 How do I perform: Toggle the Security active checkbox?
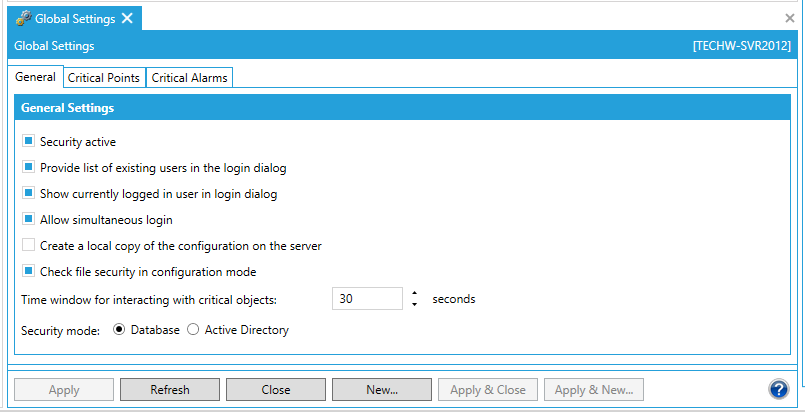point(29,142)
